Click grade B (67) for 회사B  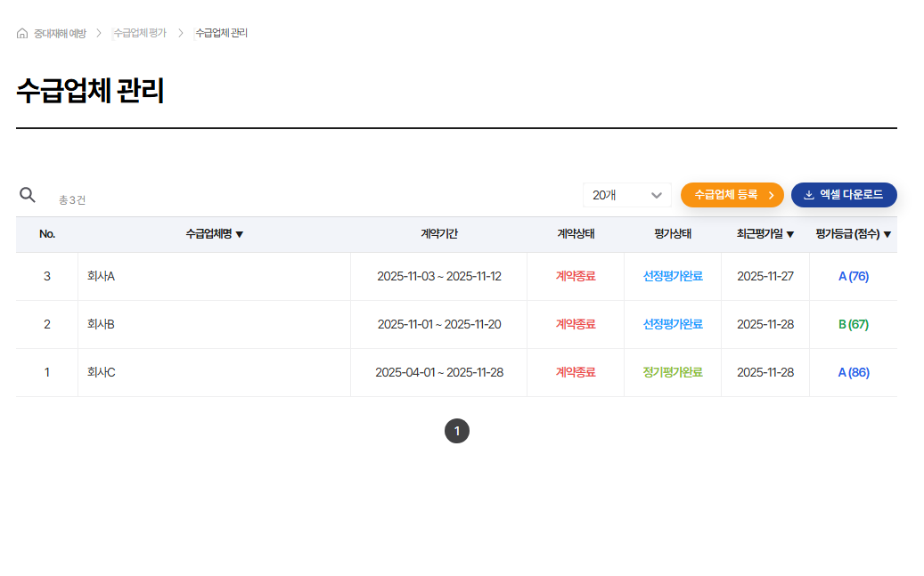853,325
